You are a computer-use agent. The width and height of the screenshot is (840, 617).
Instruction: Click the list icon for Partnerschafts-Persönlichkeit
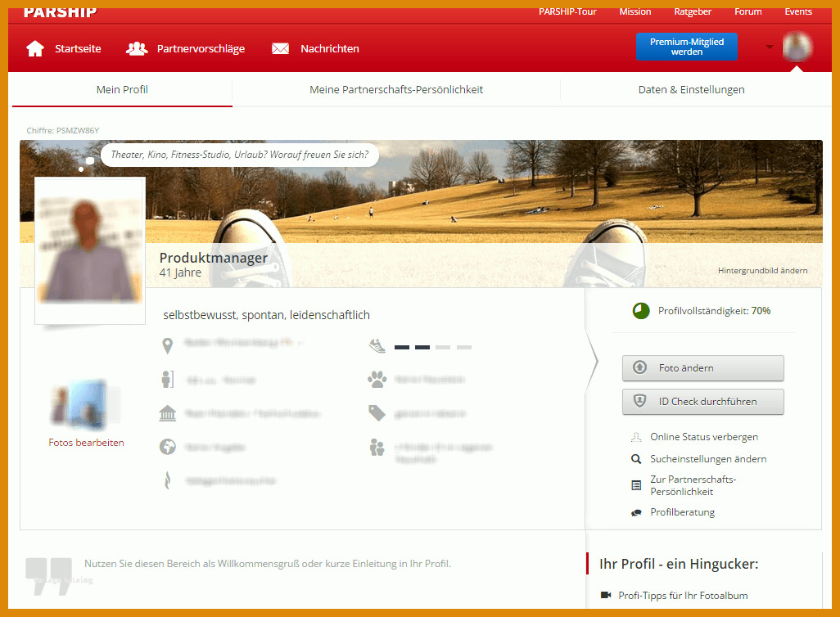point(636,485)
